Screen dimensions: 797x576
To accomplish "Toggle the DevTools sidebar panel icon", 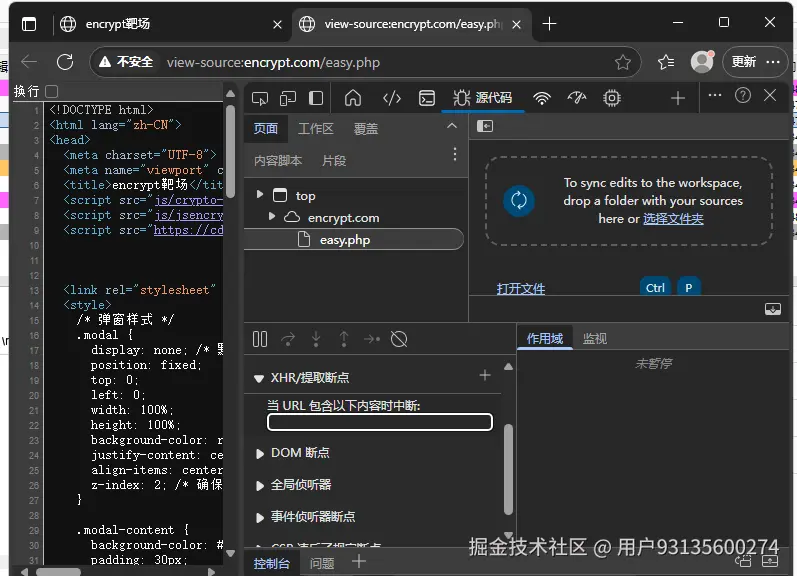I will pyautogui.click(x=316, y=98).
